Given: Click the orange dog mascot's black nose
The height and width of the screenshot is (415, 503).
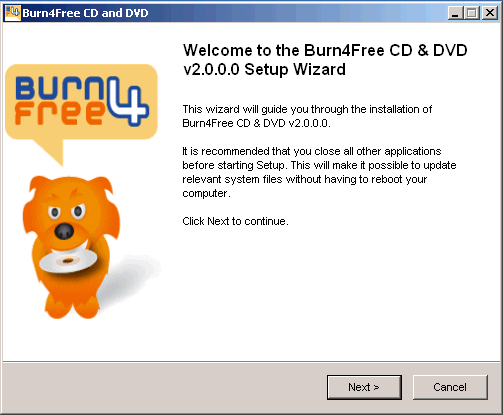Looking at the screenshot, I should click(x=64, y=231).
